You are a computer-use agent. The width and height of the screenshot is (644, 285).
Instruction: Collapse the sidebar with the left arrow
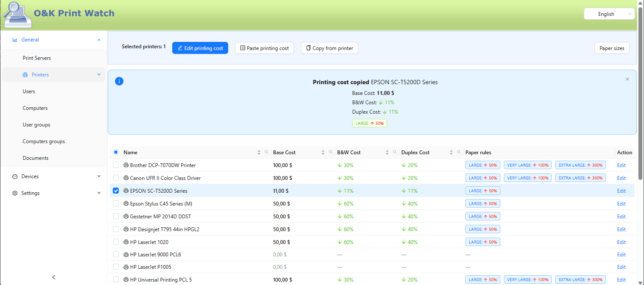[x=54, y=277]
